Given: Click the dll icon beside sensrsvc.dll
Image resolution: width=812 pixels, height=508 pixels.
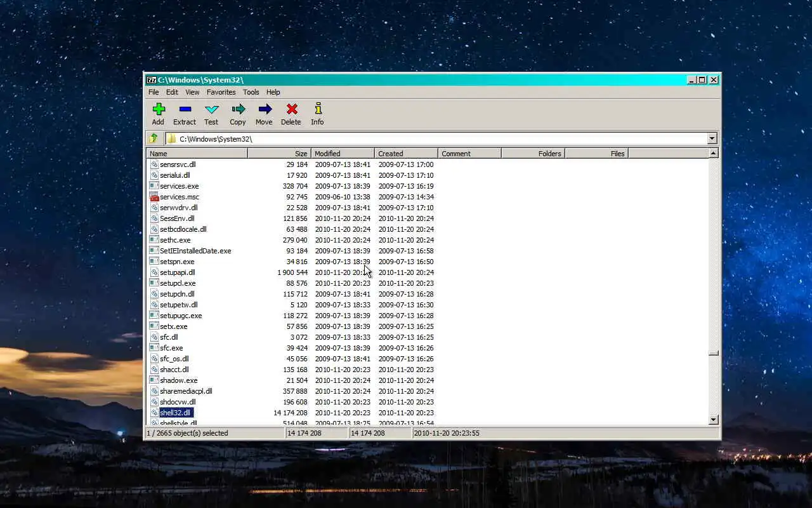Looking at the screenshot, I should (x=154, y=164).
